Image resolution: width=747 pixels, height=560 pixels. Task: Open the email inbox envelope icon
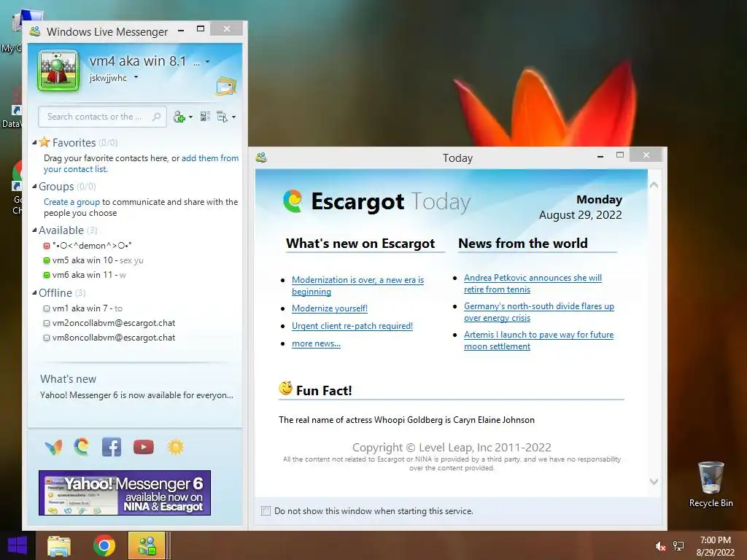point(226,86)
